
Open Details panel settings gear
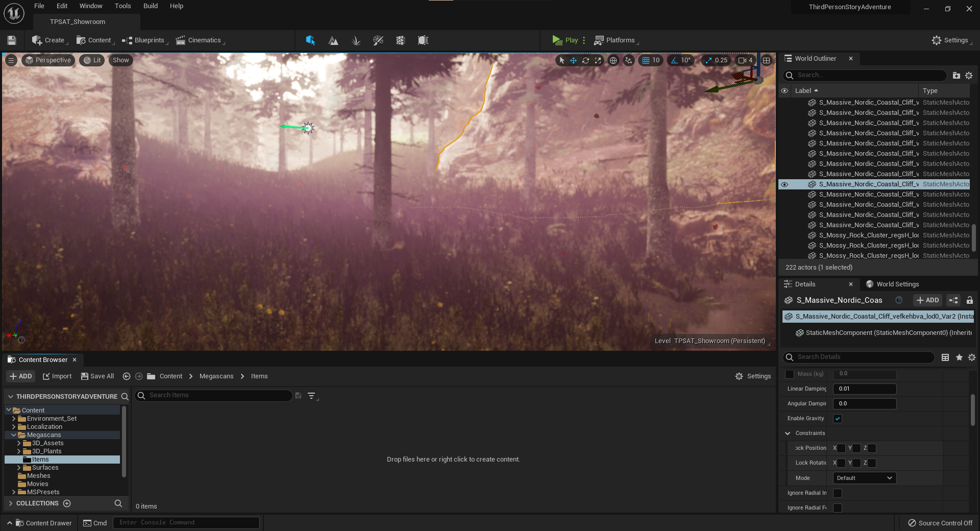pyautogui.click(x=972, y=357)
